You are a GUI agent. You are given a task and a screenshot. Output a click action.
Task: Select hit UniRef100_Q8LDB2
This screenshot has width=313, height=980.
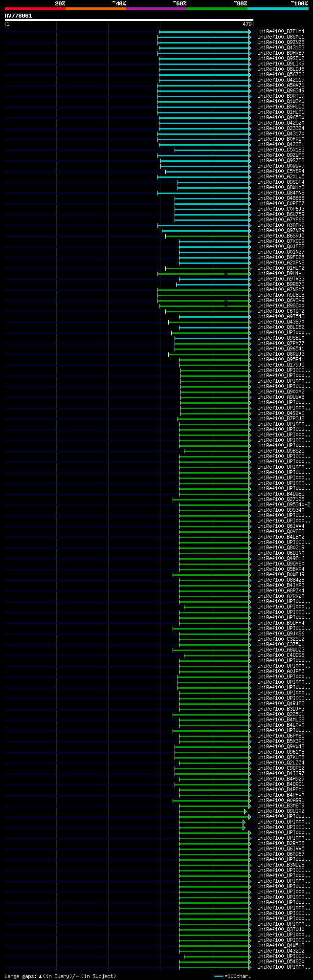(x=281, y=327)
